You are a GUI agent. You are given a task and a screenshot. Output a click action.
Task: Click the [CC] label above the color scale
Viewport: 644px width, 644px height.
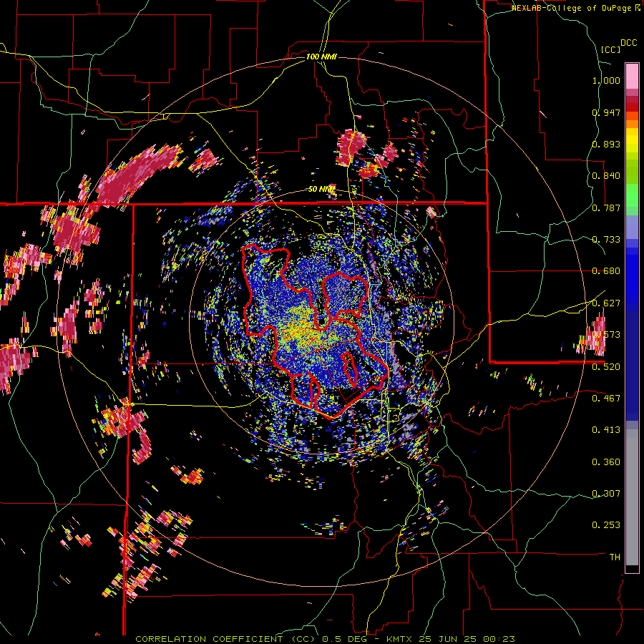(611, 49)
